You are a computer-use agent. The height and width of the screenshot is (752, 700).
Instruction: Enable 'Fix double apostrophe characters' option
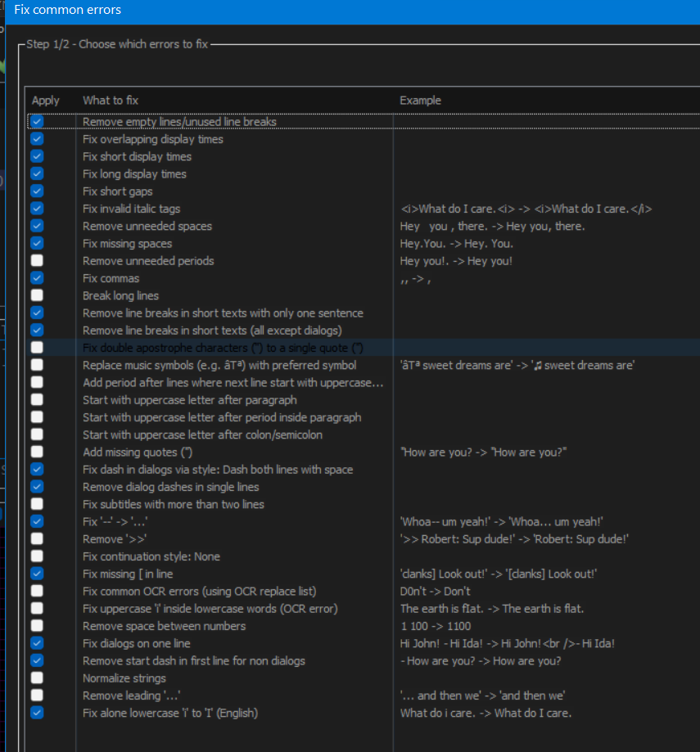coord(36,347)
